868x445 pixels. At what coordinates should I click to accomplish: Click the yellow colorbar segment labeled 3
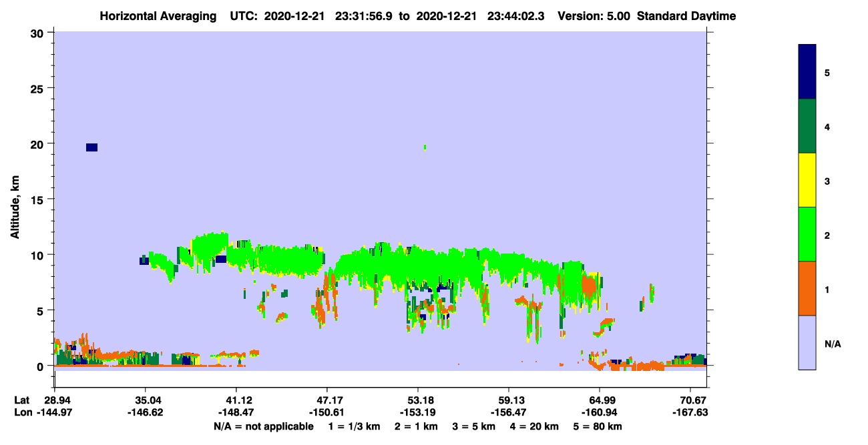pos(807,180)
